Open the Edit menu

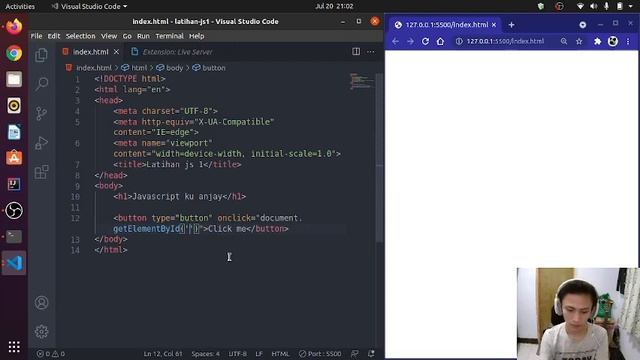coord(53,36)
